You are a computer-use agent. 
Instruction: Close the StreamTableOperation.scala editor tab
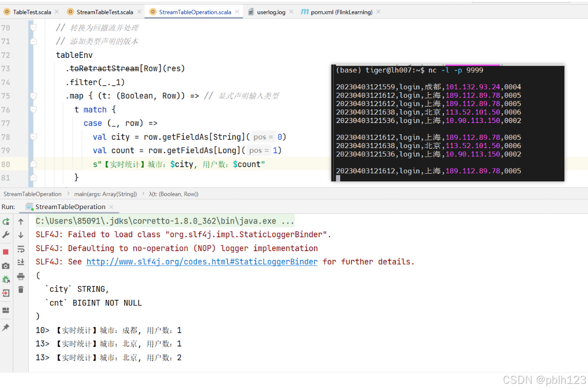[x=237, y=12]
